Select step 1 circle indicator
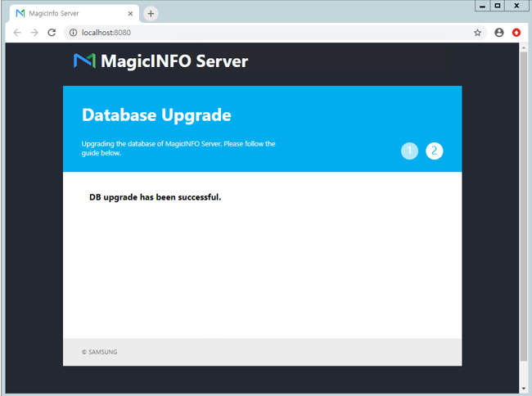The height and width of the screenshot is (396, 532). (x=409, y=151)
